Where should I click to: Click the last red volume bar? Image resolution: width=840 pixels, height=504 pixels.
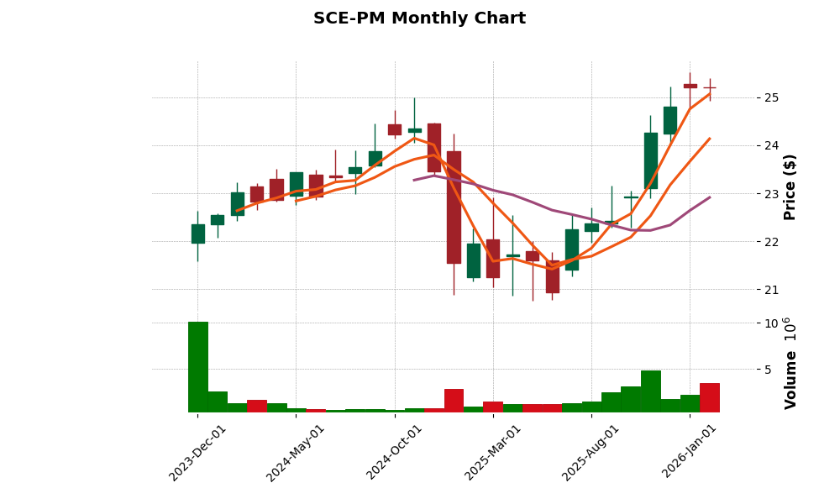point(709,397)
